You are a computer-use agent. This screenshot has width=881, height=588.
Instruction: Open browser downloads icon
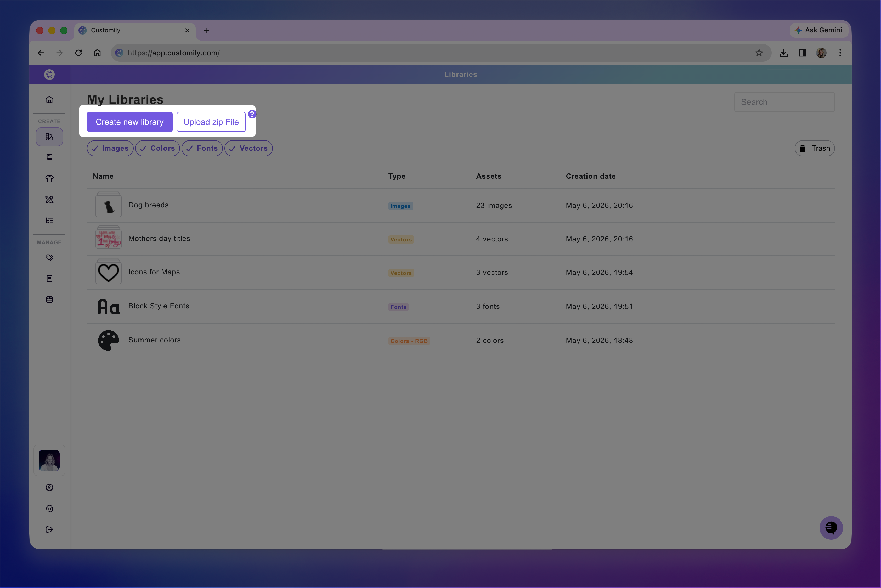783,53
